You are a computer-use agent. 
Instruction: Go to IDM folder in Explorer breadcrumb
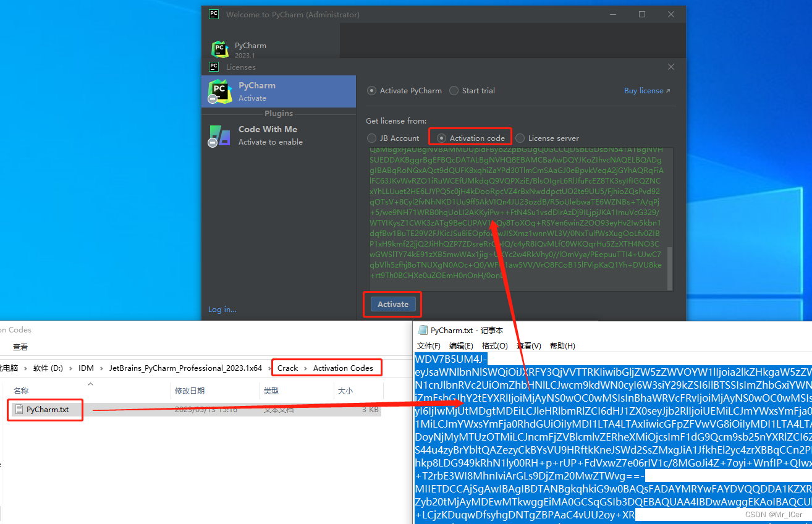[x=86, y=368]
